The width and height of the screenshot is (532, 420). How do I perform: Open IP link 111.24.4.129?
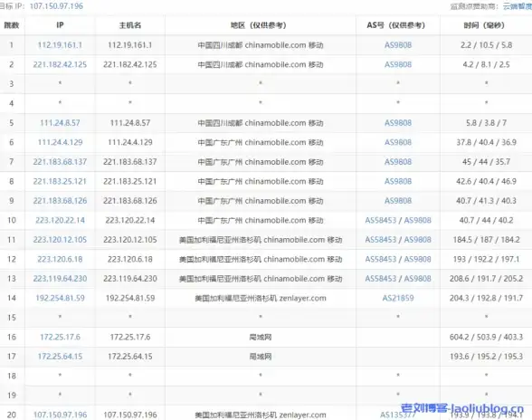coord(60,142)
